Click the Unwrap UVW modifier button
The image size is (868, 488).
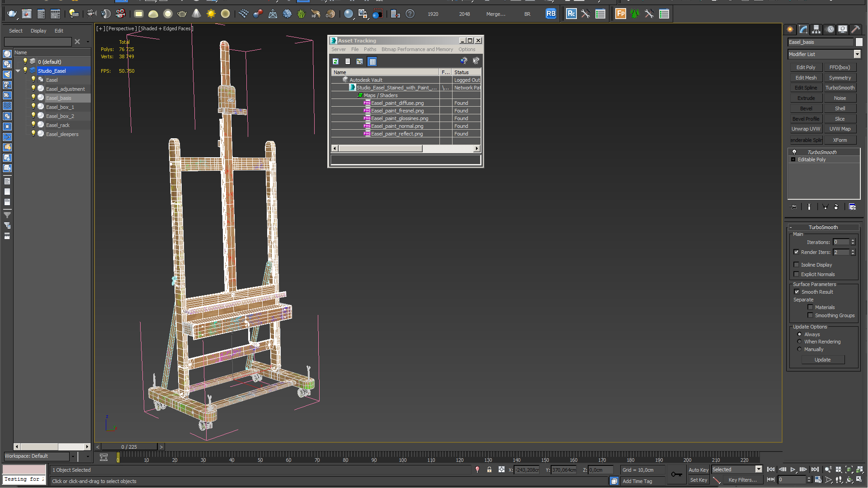[806, 129]
